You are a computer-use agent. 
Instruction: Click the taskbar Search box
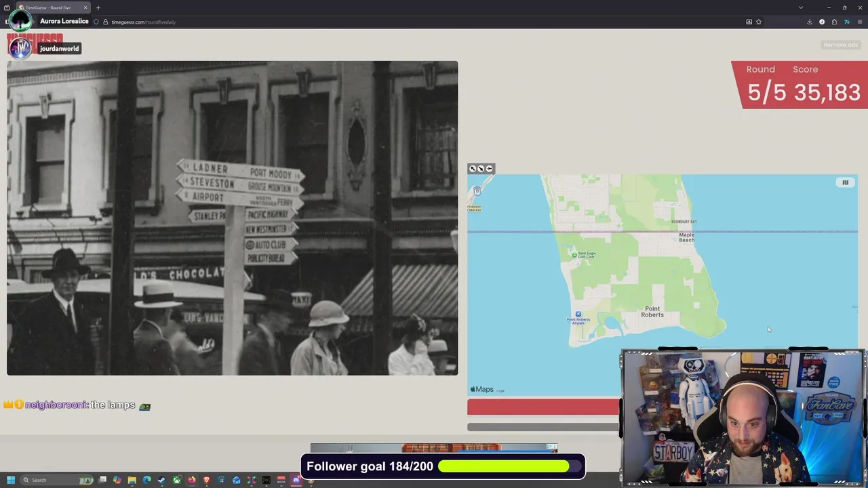coord(57,480)
